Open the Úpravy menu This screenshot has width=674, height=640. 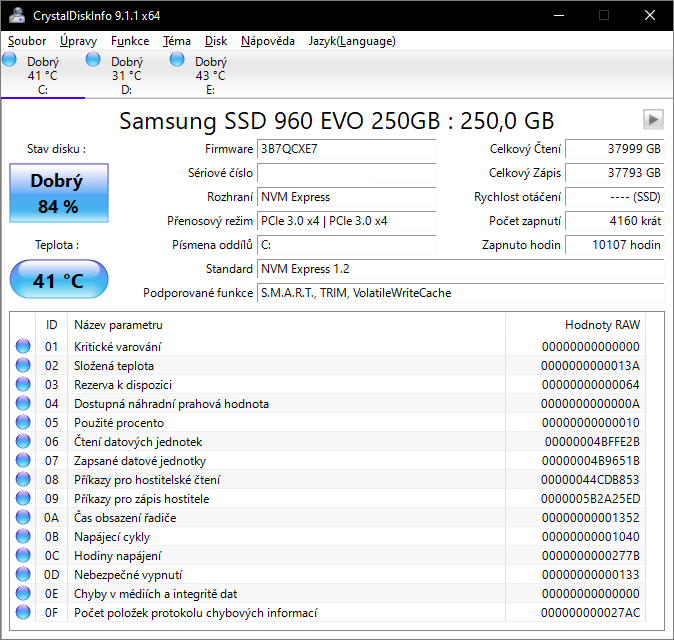[78, 41]
